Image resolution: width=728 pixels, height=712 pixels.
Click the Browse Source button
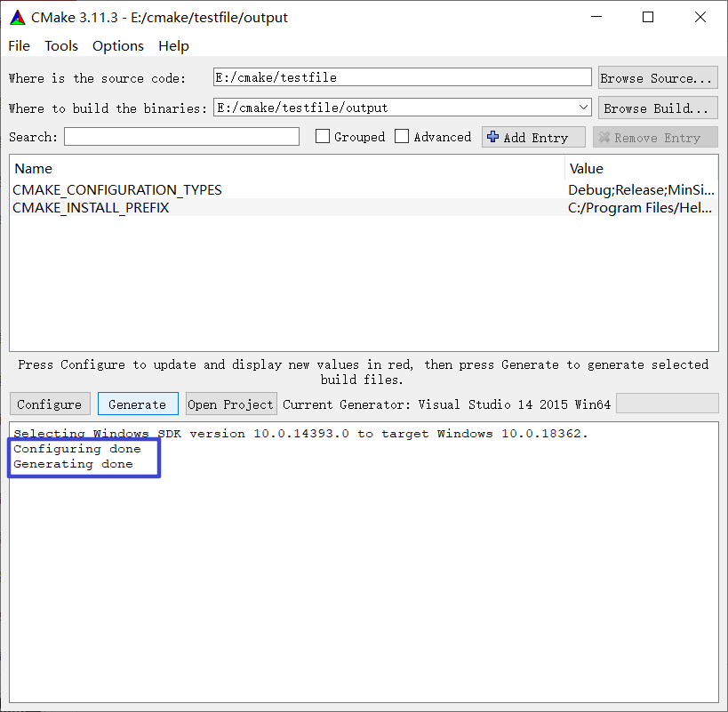point(658,77)
